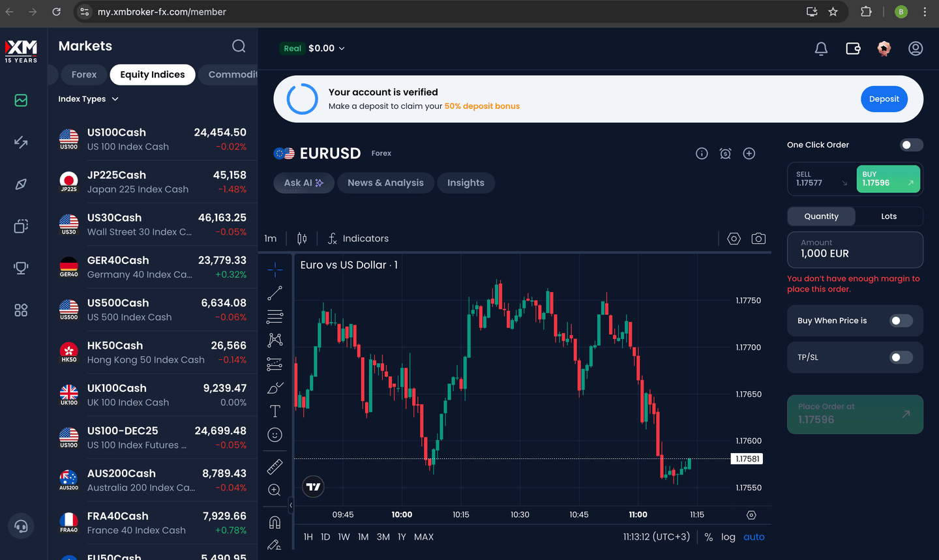Click the blue Deposit button
The image size is (939, 560).
(x=884, y=99)
